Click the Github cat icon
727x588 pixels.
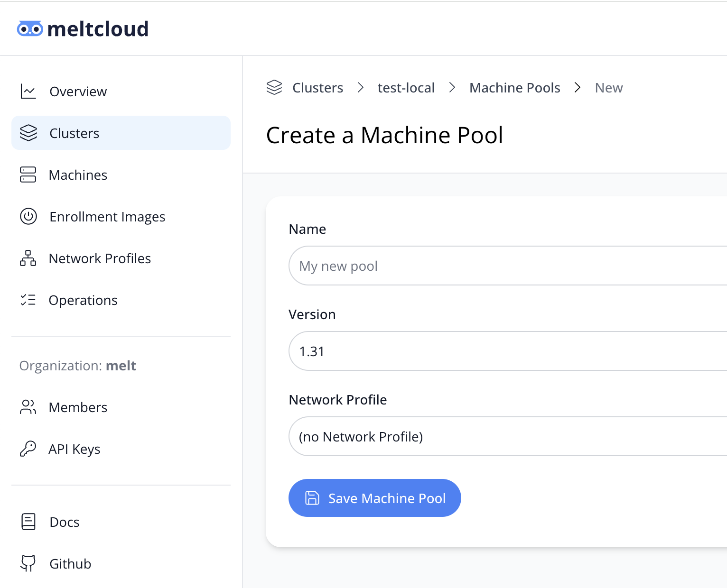tap(28, 563)
